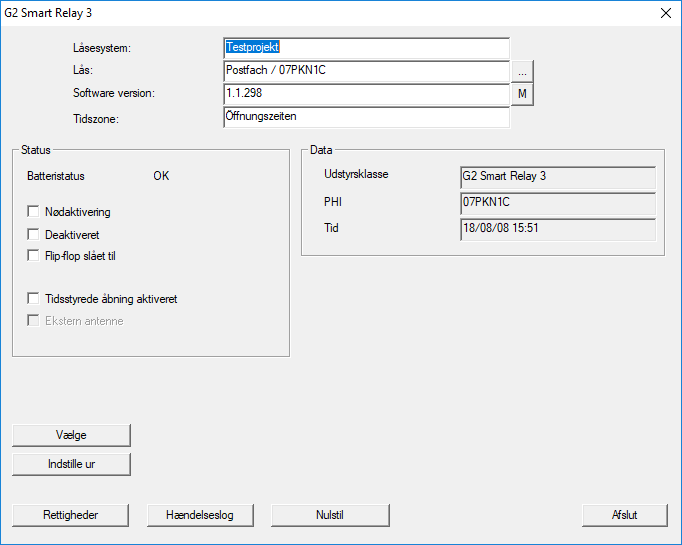This screenshot has width=682, height=545.
Task: Toggle Flip-flop slået til checkbox
Action: 35,256
